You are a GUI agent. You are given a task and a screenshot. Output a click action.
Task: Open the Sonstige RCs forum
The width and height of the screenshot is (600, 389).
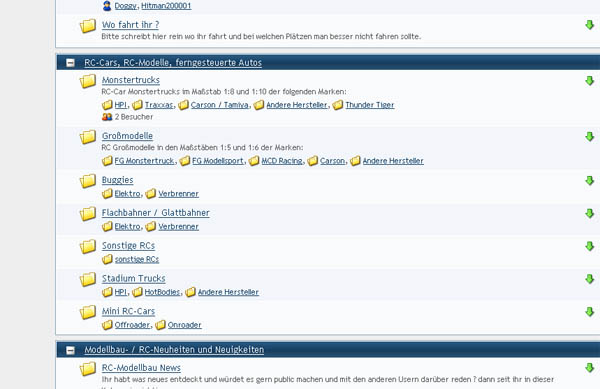tap(128, 246)
